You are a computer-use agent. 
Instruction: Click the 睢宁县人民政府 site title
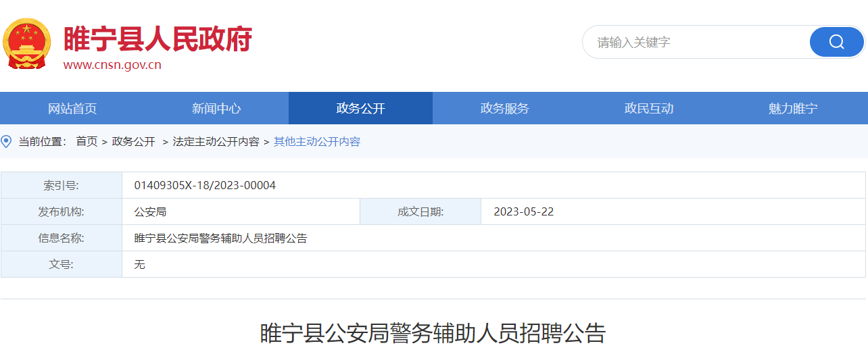coord(158,39)
